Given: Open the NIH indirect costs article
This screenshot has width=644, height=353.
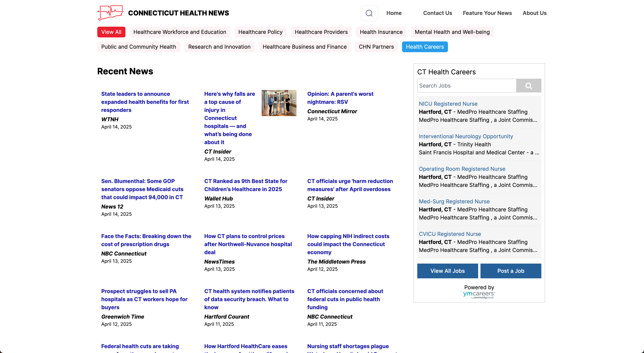Looking at the screenshot, I should coord(348,244).
